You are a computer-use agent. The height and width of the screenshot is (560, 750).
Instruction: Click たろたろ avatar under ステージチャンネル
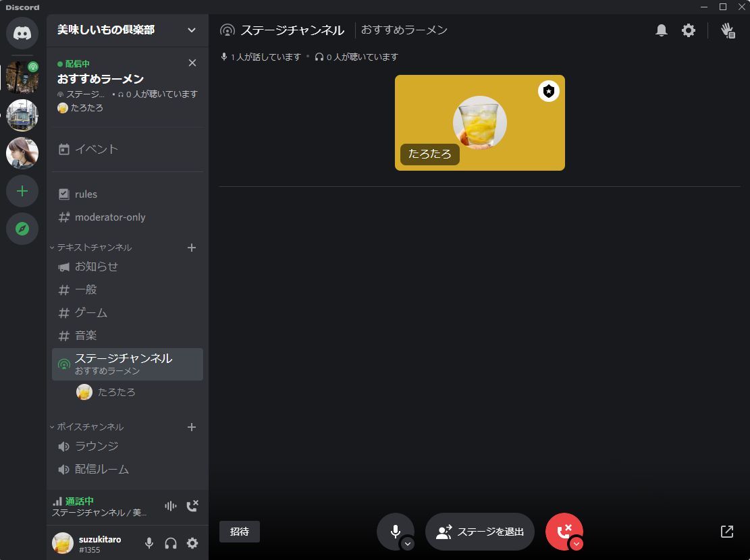84,392
